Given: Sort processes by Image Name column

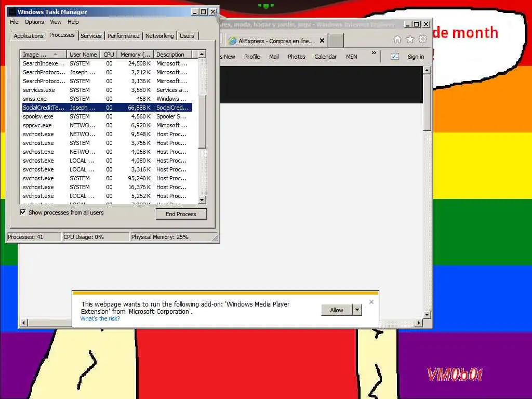Looking at the screenshot, I should 43,54.
